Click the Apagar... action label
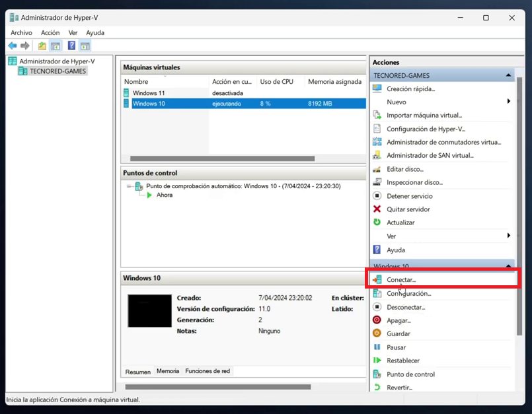The image size is (532, 414). pyautogui.click(x=399, y=320)
